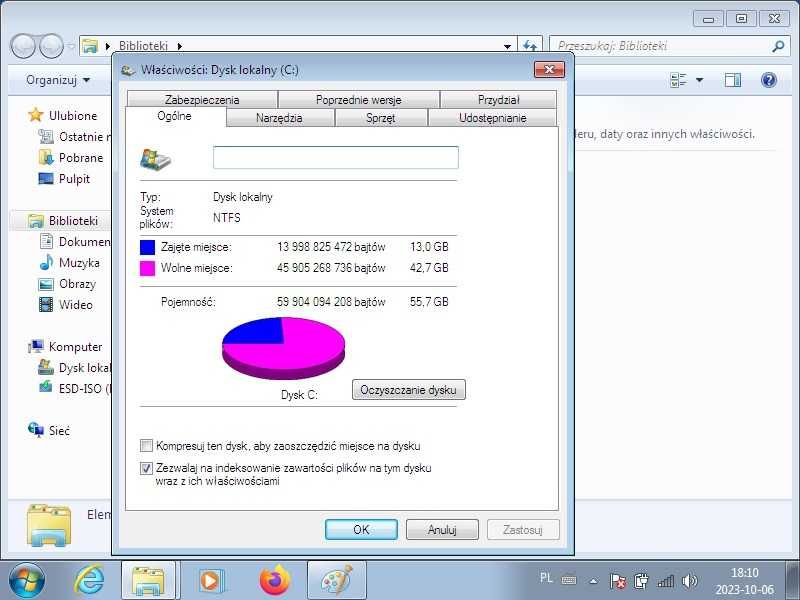The width and height of the screenshot is (800, 600).
Task: Click Oczyszczanie dysku button
Action: coord(409,390)
